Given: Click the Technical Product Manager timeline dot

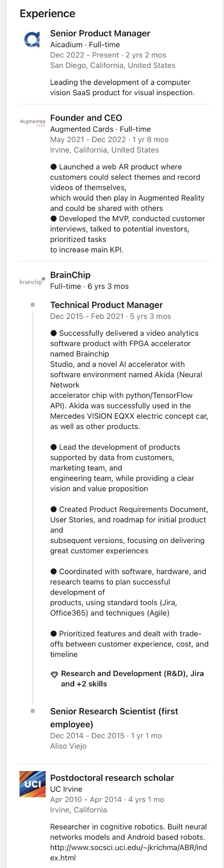Looking at the screenshot, I should click(32, 305).
